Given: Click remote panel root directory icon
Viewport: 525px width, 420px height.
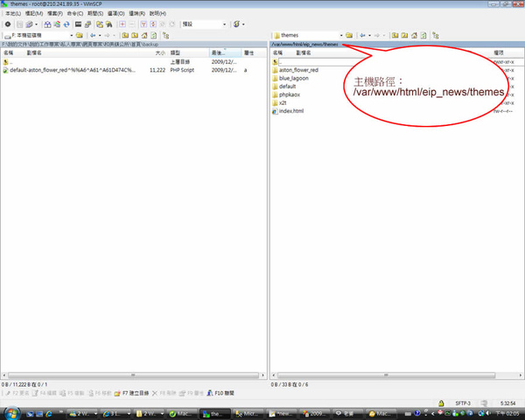Looking at the screenshot, I should (x=404, y=35).
